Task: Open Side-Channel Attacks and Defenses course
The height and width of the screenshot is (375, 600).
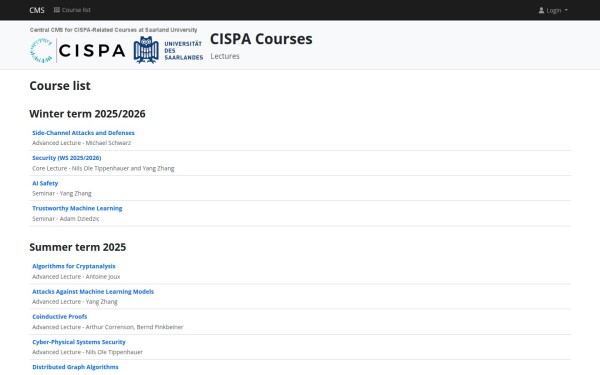Action: (x=83, y=133)
